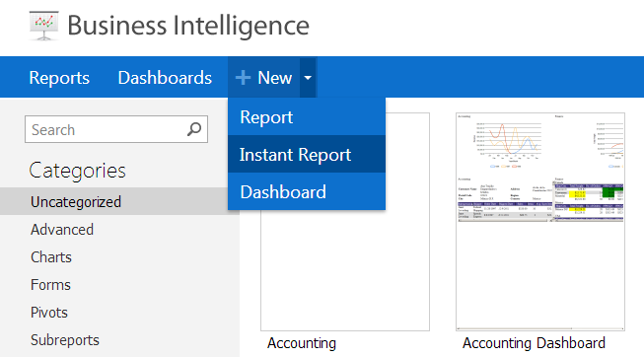Image resolution: width=644 pixels, height=357 pixels.
Task: Click the Business Intelligence presentation chart logo
Action: [44, 26]
